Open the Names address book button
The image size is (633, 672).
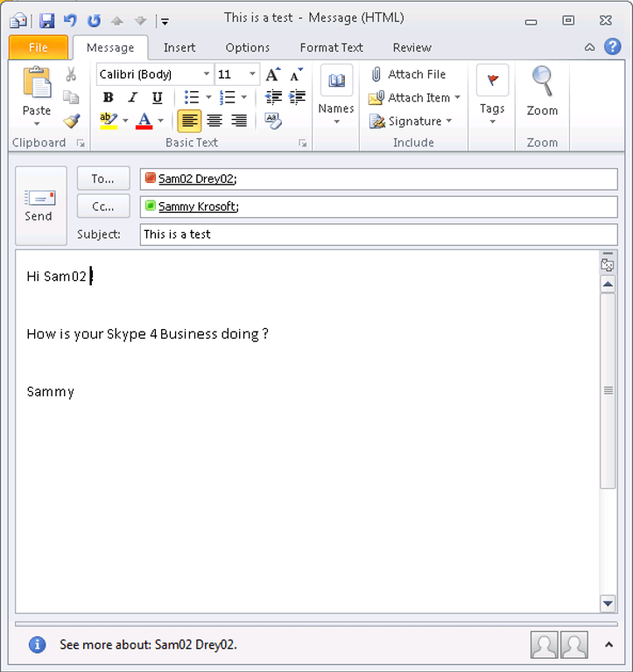[336, 95]
